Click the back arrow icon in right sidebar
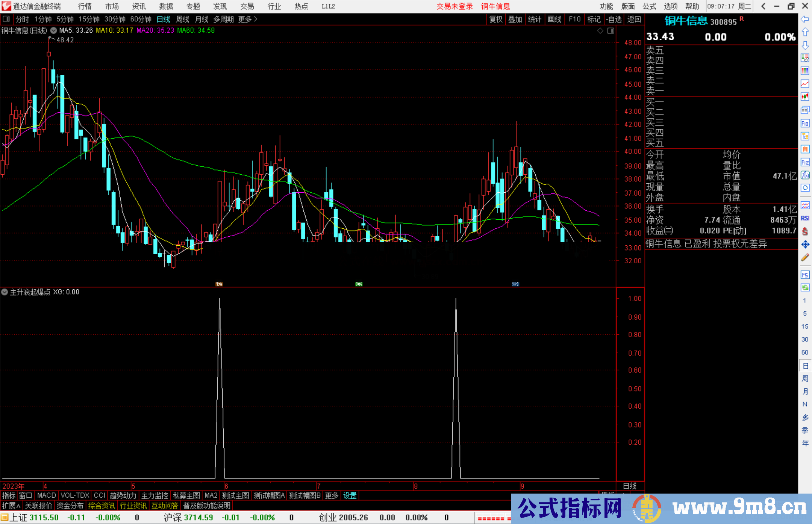The image size is (812, 524). [804, 19]
